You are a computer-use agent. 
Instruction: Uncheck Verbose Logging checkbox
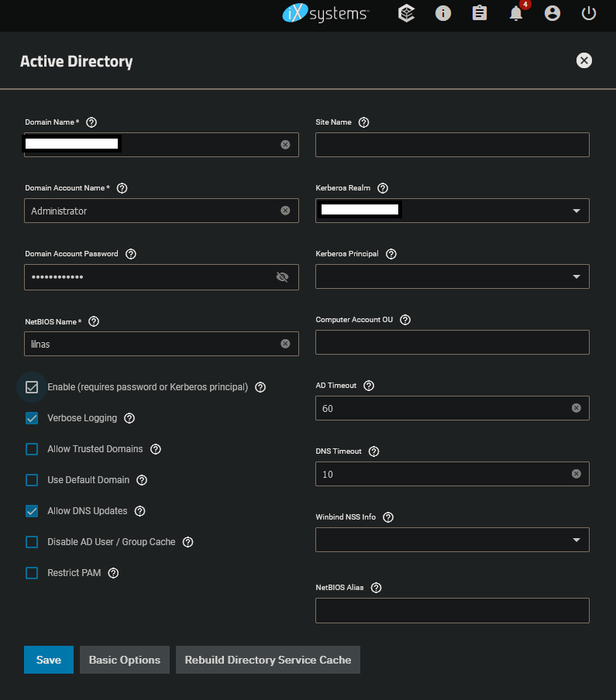(x=32, y=418)
